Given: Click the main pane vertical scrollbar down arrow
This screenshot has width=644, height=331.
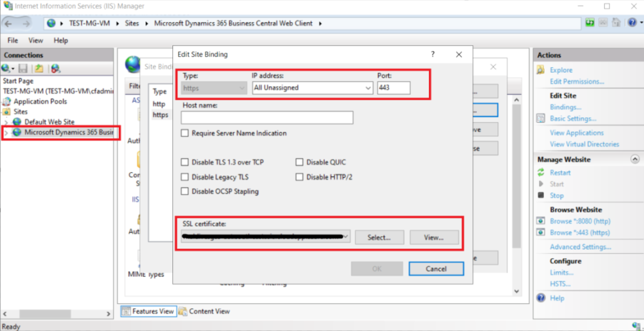Looking at the screenshot, I should (517, 291).
